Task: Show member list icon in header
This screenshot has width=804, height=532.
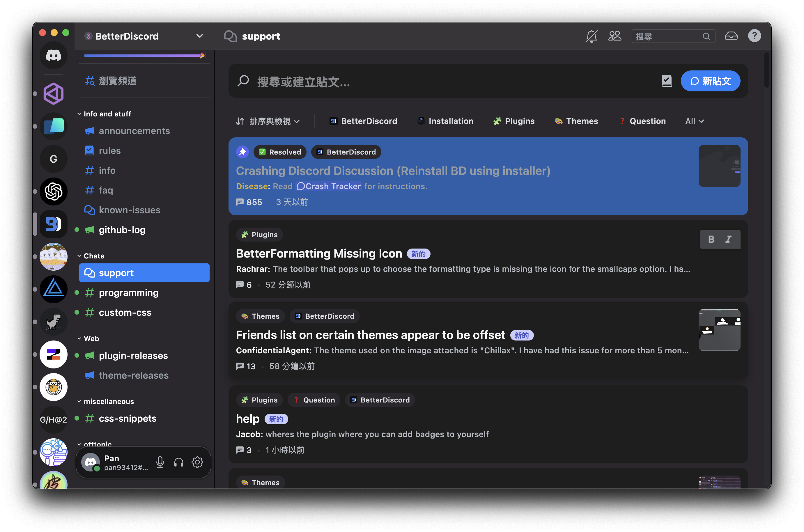Action: pyautogui.click(x=614, y=36)
